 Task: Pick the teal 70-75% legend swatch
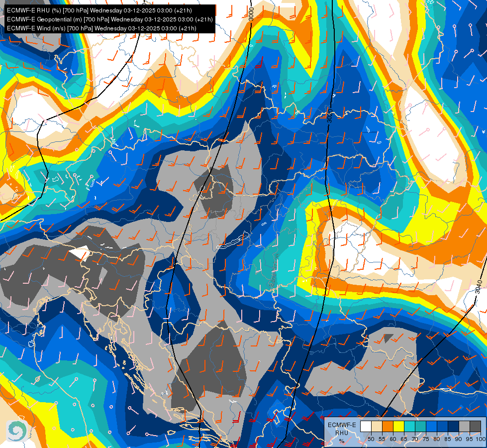click(421, 426)
